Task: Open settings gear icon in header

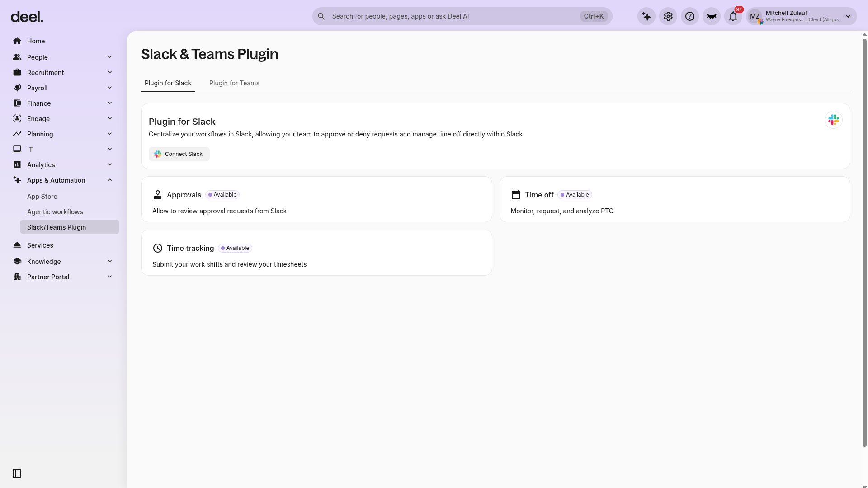Action: (668, 16)
